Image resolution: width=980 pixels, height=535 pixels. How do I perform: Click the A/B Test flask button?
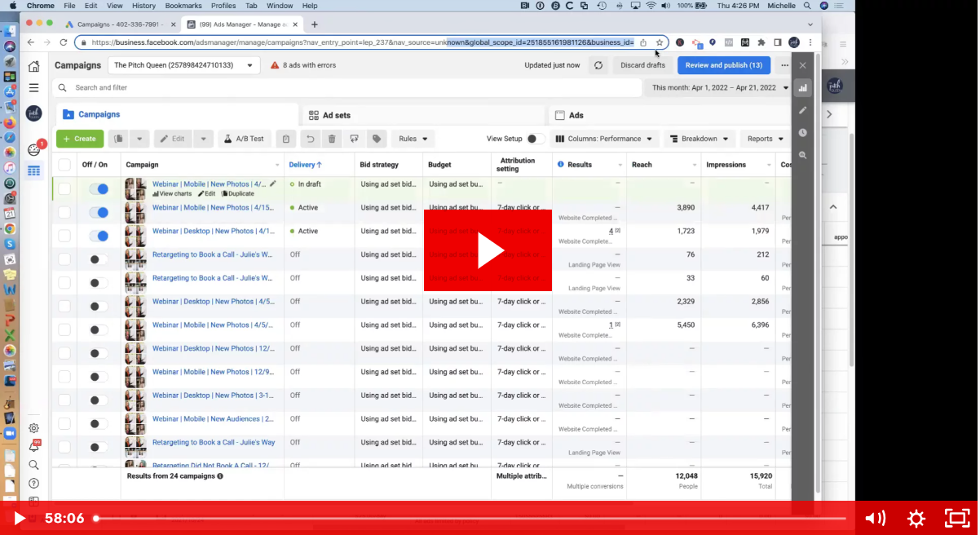coord(245,139)
